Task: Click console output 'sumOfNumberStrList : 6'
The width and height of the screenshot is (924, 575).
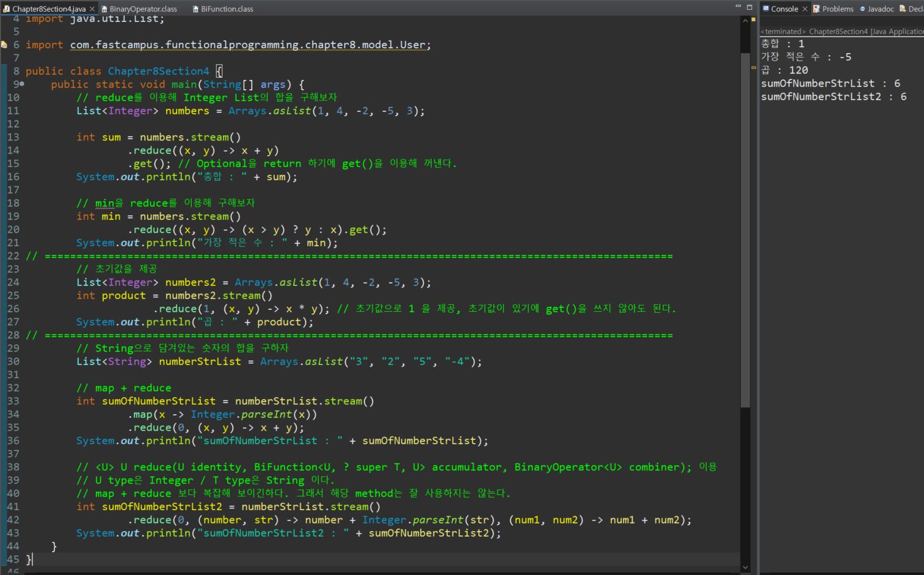Action: point(831,83)
